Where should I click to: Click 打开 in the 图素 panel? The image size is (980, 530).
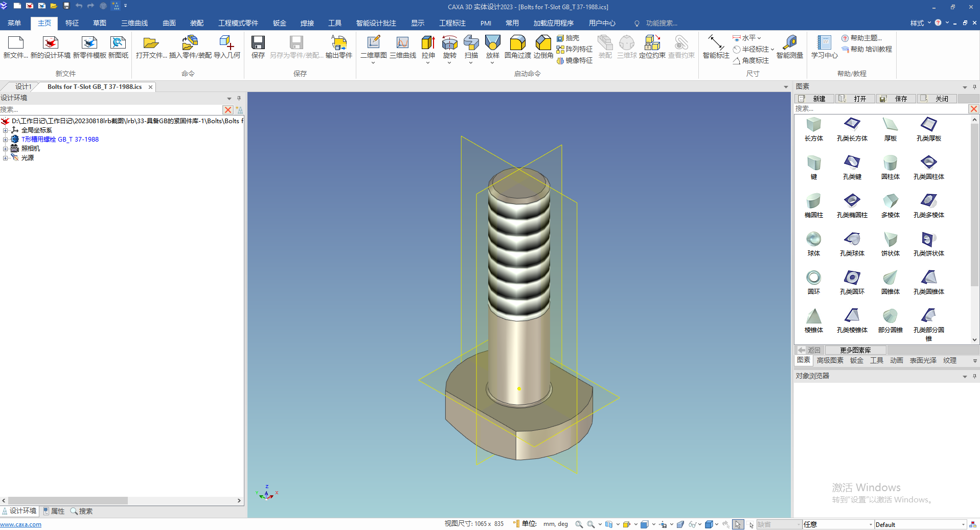point(856,99)
